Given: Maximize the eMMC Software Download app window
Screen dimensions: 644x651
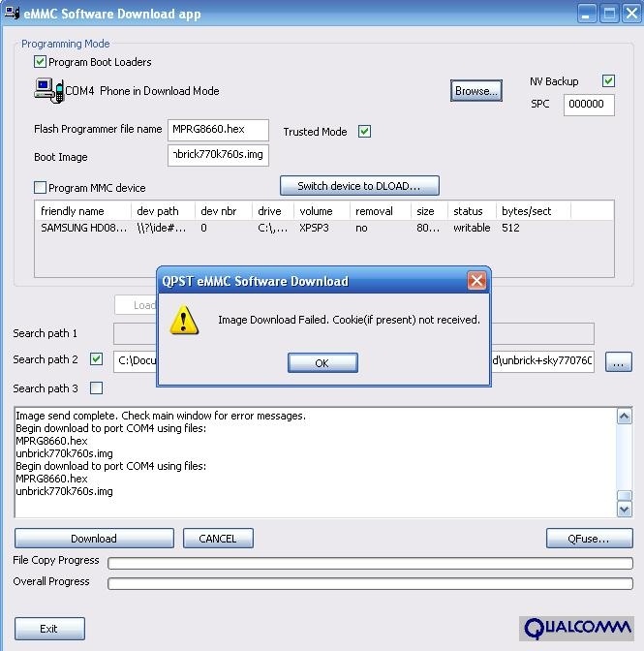Looking at the screenshot, I should click(x=609, y=14).
